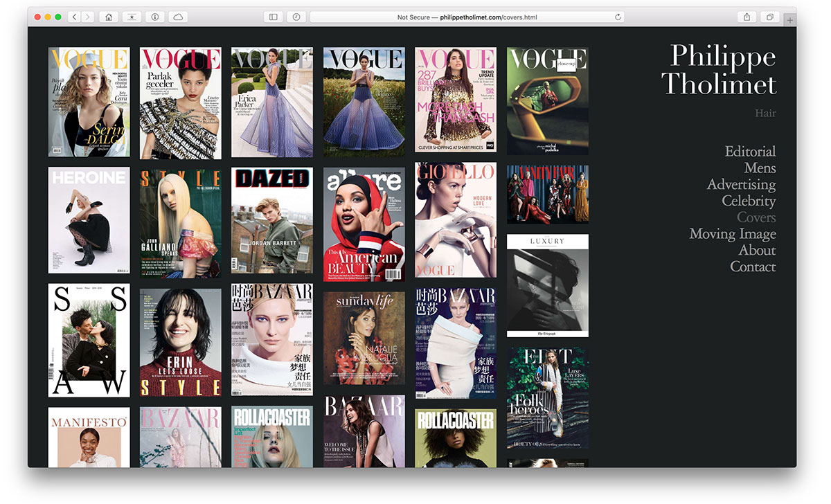Open the home page via house icon
This screenshot has height=504, width=831.
pyautogui.click(x=109, y=17)
